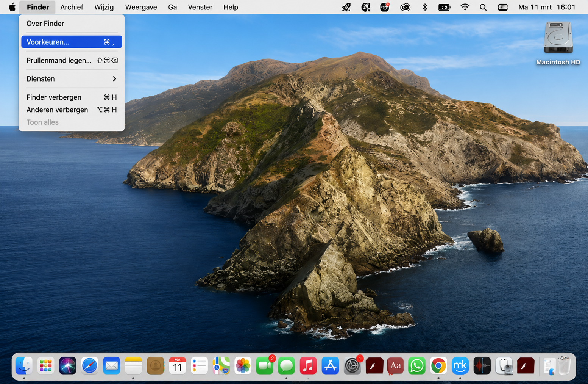Open the document stack beside Trash
This screenshot has width=588, height=384.
(549, 366)
